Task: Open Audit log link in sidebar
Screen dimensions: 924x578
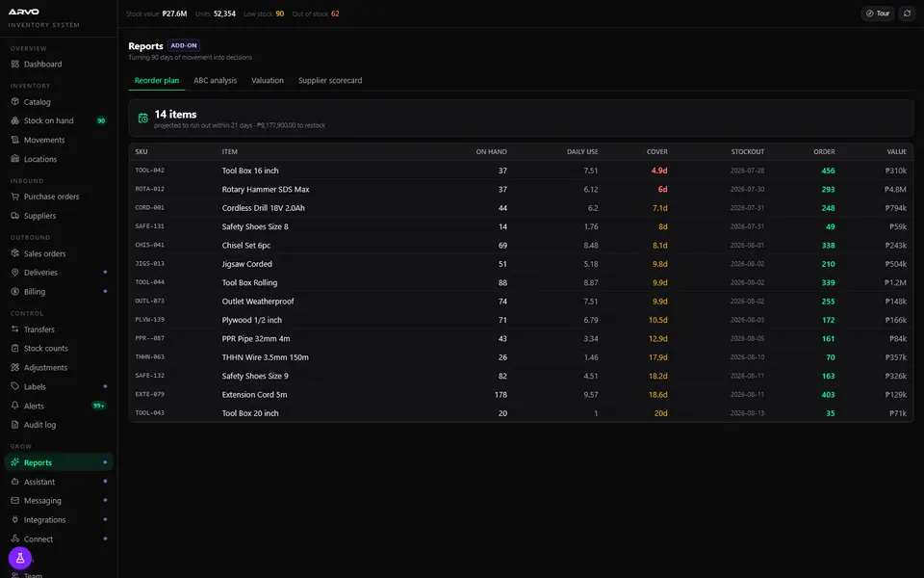Action: 59,425
